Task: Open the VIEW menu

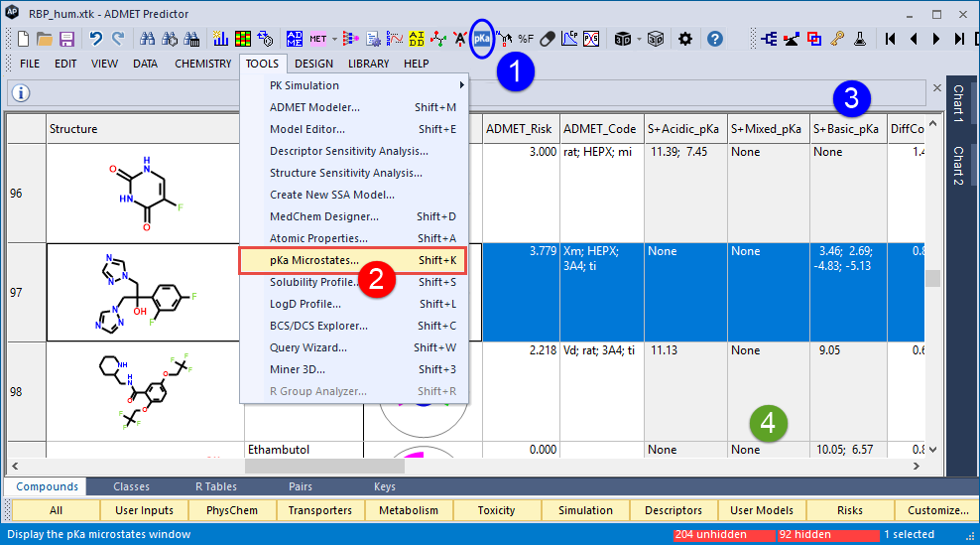Action: click(x=104, y=64)
